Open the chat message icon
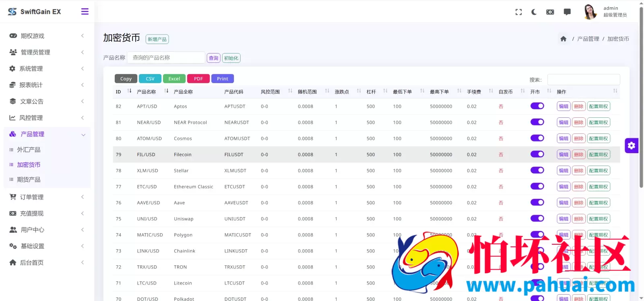 click(x=567, y=12)
